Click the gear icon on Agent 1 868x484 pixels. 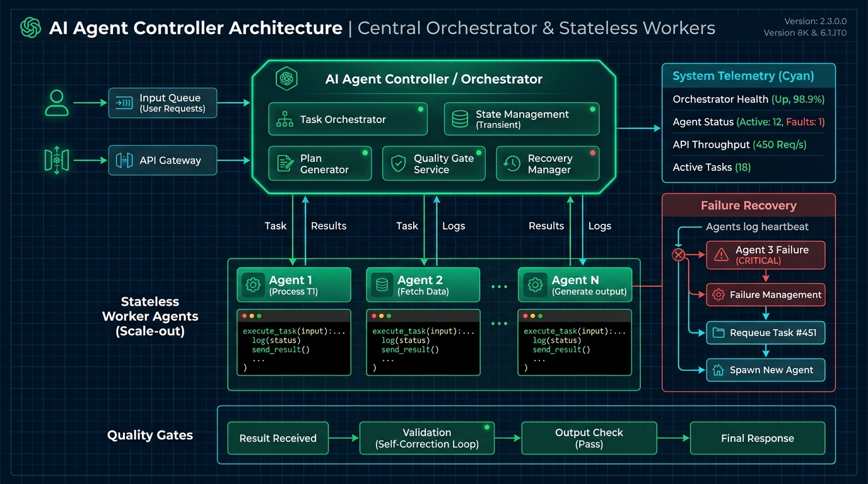(x=253, y=285)
